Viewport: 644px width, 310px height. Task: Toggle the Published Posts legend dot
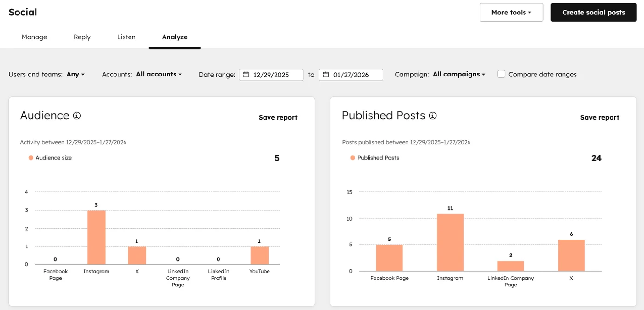point(353,158)
